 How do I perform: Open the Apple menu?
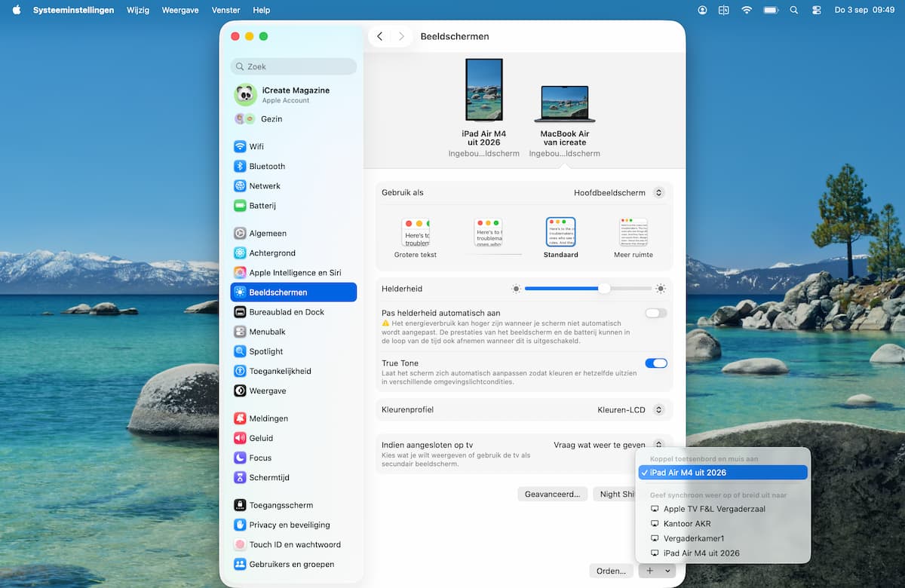[x=16, y=10]
